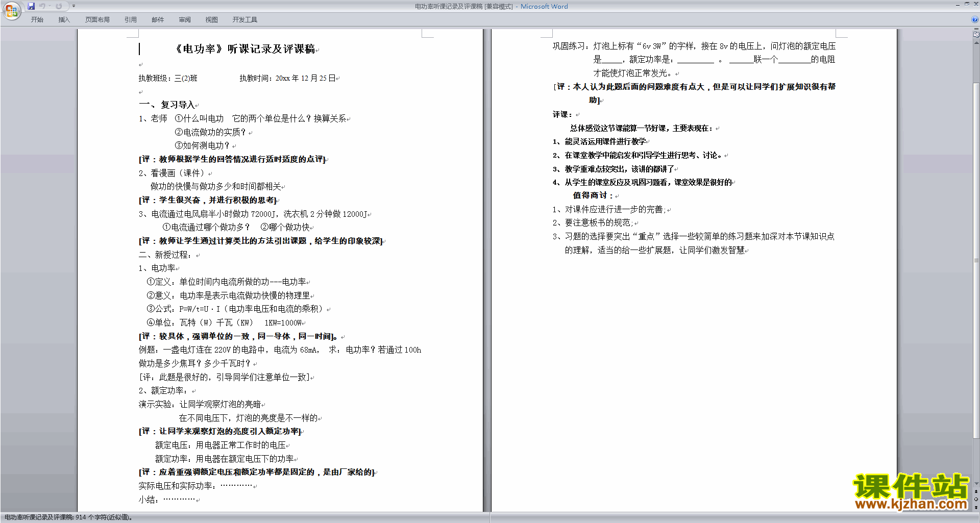The image size is (980, 523).
Task: Click 1、能灵活运用课件进行教学
Action: tap(599, 141)
